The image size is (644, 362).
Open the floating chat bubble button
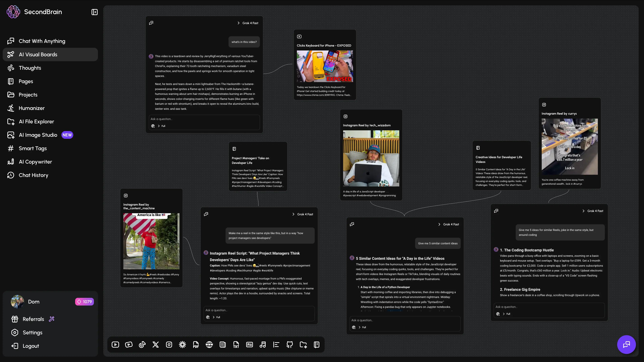pyautogui.click(x=626, y=345)
